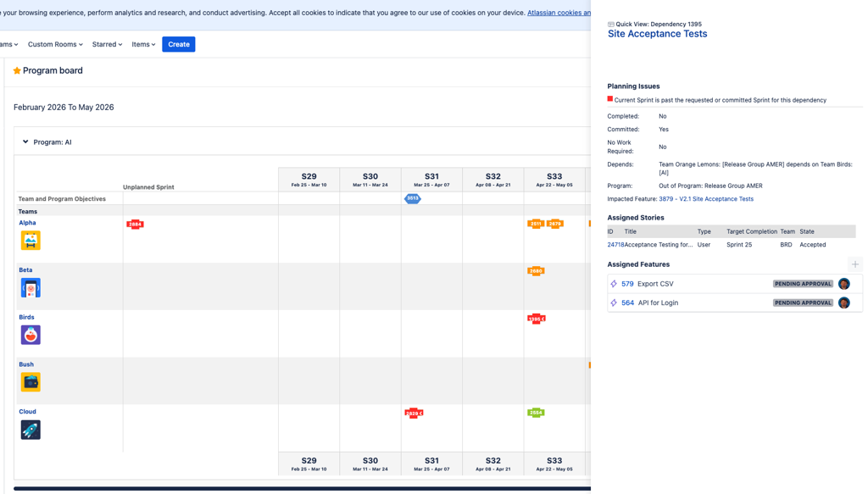Screen dimensions: 868x494
Task: Collapse the Program: AI section
Action: pos(25,142)
